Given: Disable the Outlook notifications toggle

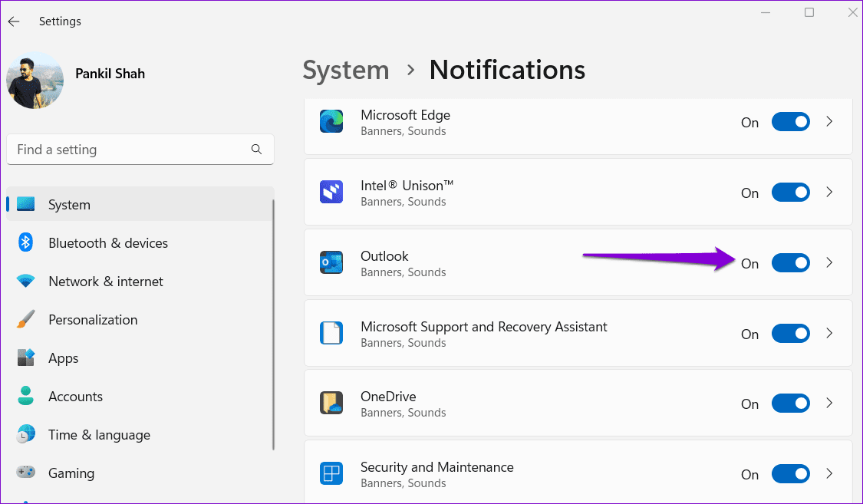Looking at the screenshot, I should click(x=790, y=262).
